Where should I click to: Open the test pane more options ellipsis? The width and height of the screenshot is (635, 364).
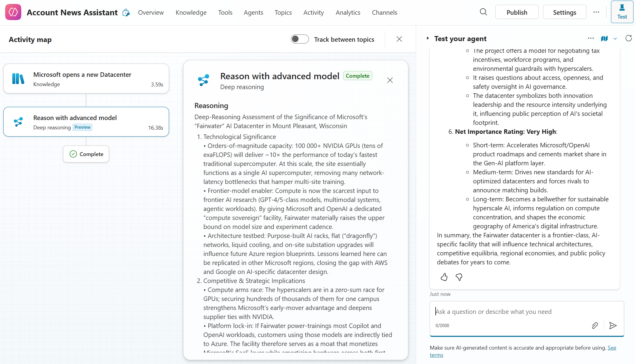[x=591, y=38]
